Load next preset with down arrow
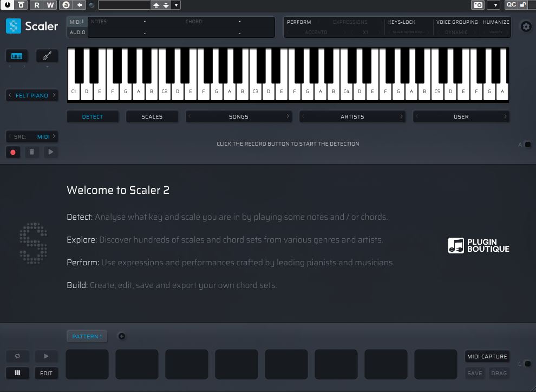This screenshot has height=392, width=536. point(166,5)
